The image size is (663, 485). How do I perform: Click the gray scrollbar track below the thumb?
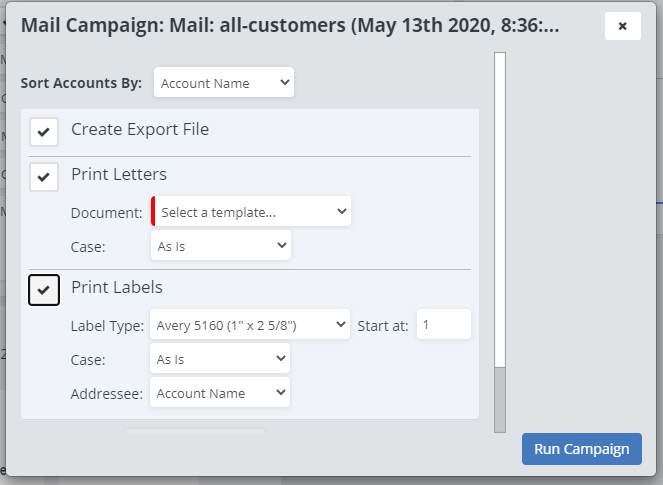(x=500, y=400)
